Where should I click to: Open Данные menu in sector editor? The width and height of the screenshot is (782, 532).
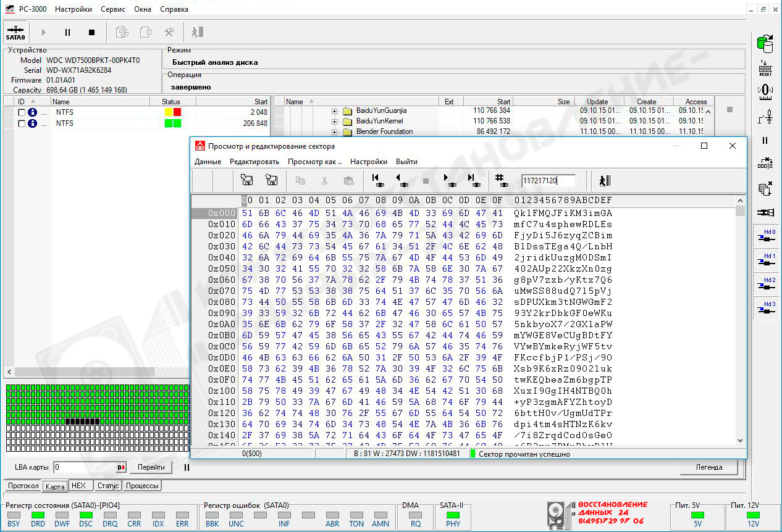208,162
